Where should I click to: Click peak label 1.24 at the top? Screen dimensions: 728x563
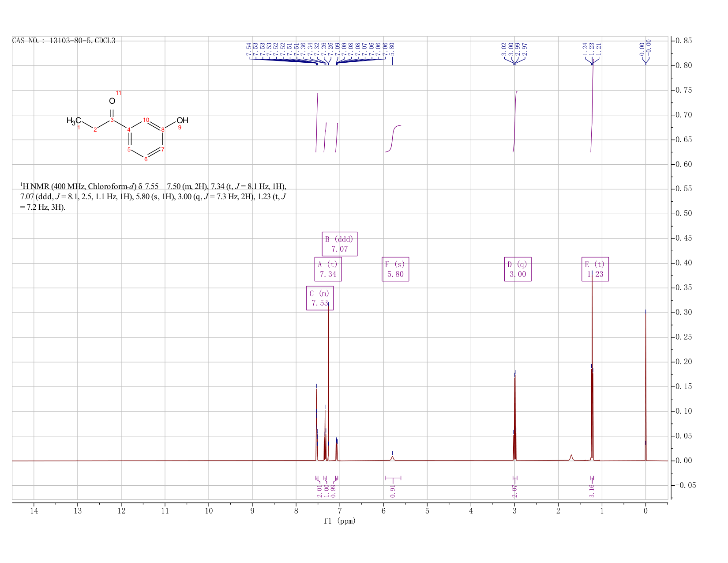coord(585,49)
